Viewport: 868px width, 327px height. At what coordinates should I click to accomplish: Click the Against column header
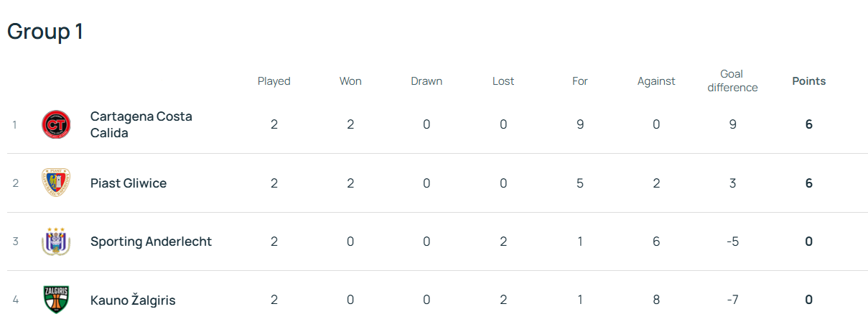tap(656, 81)
